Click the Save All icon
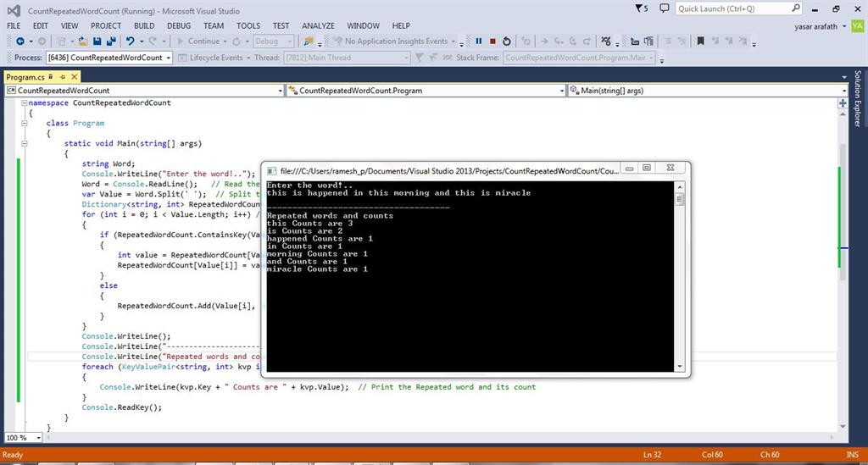This screenshot has height=465, width=868. [109, 41]
